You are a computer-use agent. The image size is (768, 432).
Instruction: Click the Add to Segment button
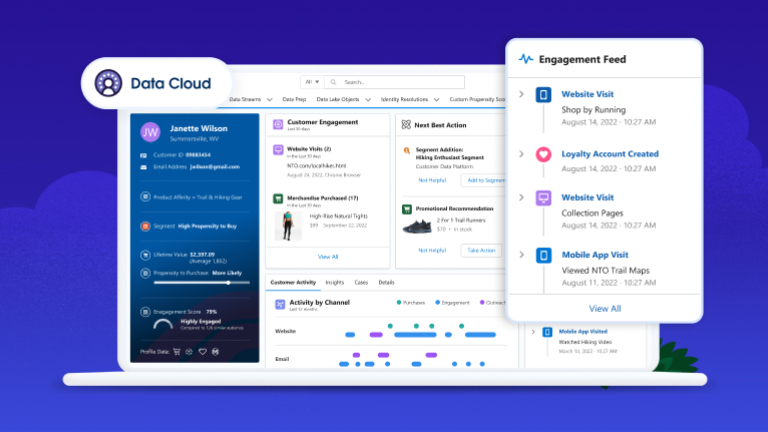click(483, 180)
